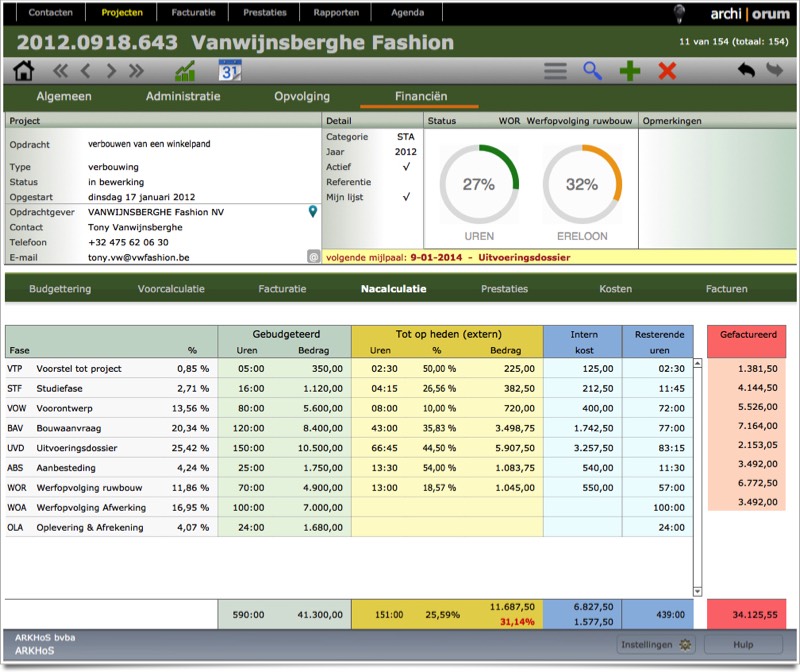The width and height of the screenshot is (800, 672).
Task: Open the Administratie tab
Action: pyautogui.click(x=183, y=96)
